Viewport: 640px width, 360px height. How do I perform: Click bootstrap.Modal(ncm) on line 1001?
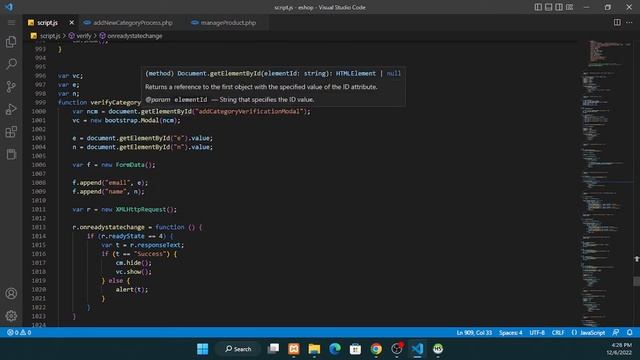click(x=140, y=120)
